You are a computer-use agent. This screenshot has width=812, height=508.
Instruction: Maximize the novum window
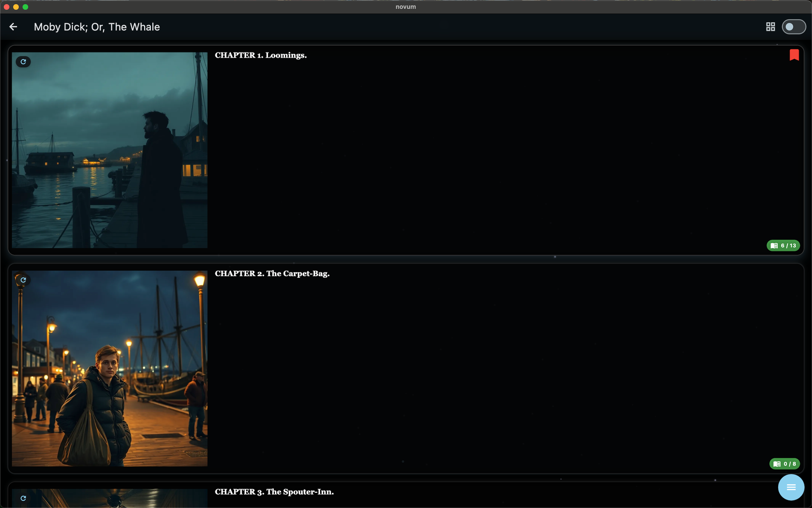[25, 7]
